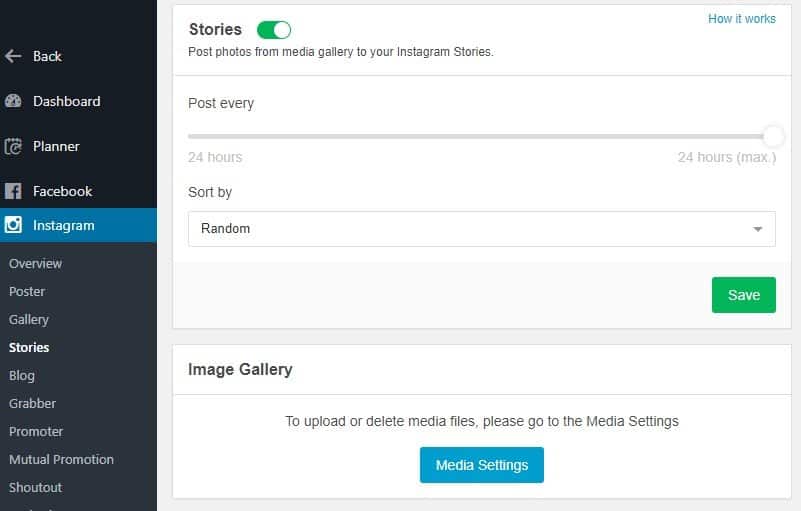Open Media Settings button

point(481,465)
